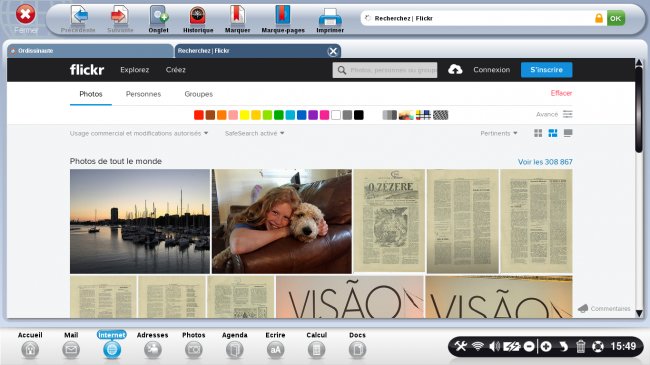Open the tools settings wrench icon
The height and width of the screenshot is (365, 650).
coord(461,346)
